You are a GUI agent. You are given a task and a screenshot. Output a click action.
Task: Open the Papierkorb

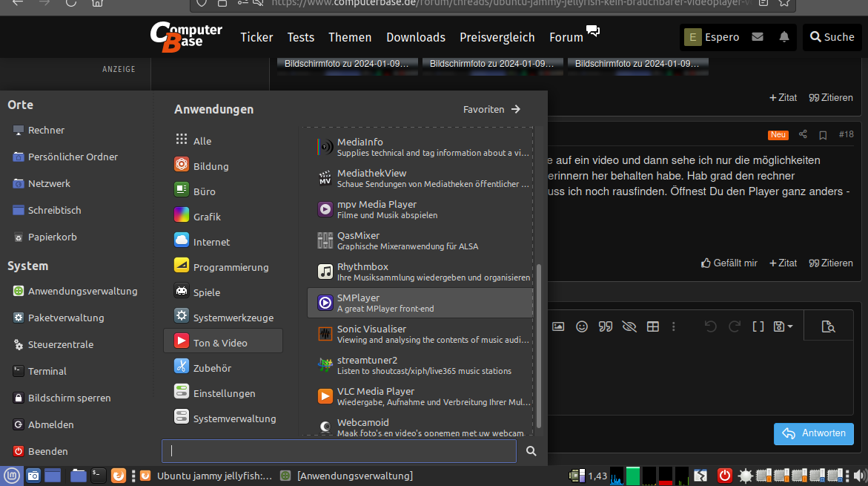44,237
